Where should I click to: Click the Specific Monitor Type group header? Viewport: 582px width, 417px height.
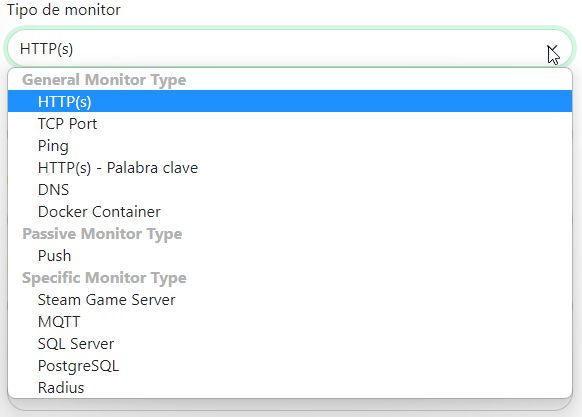104,278
